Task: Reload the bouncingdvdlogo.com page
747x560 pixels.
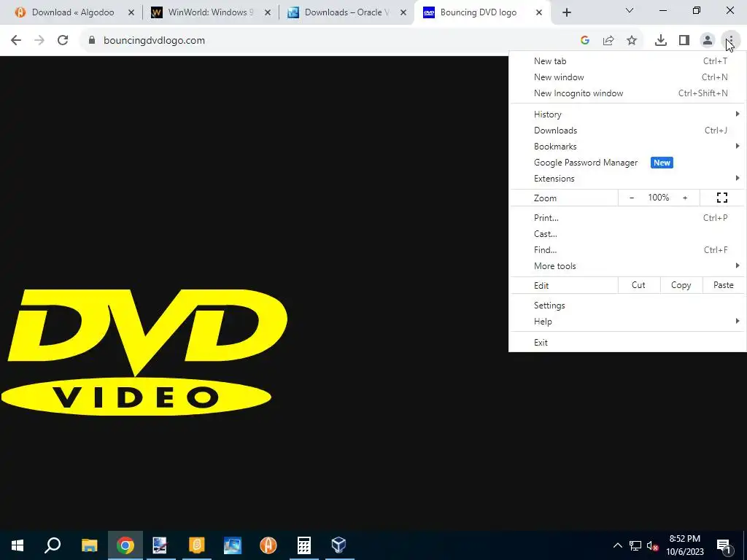Action: coord(63,41)
